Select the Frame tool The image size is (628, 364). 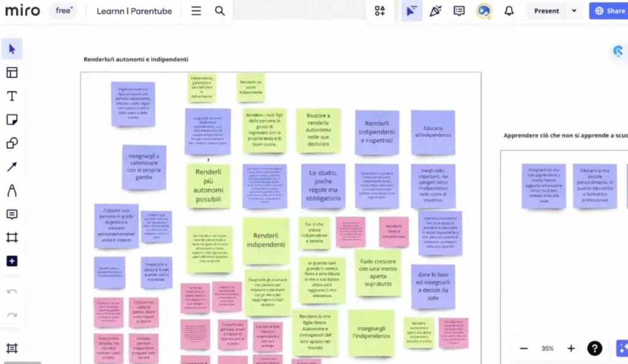(x=12, y=238)
